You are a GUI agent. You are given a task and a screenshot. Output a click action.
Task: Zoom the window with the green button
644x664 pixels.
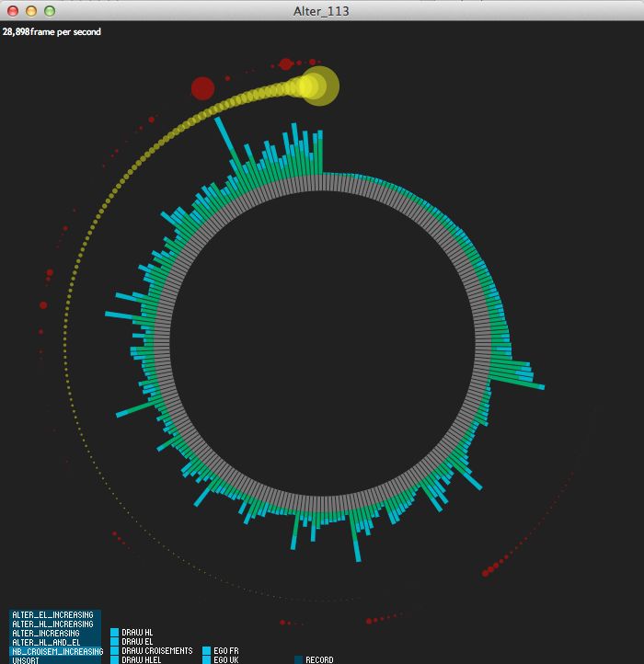(x=50, y=11)
